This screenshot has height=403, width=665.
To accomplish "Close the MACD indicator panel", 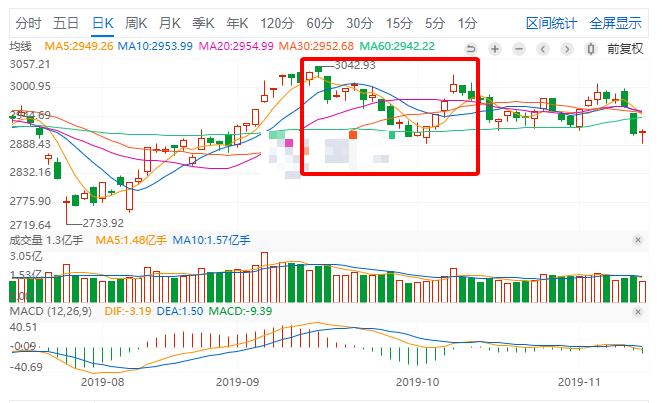I will pyautogui.click(x=637, y=312).
